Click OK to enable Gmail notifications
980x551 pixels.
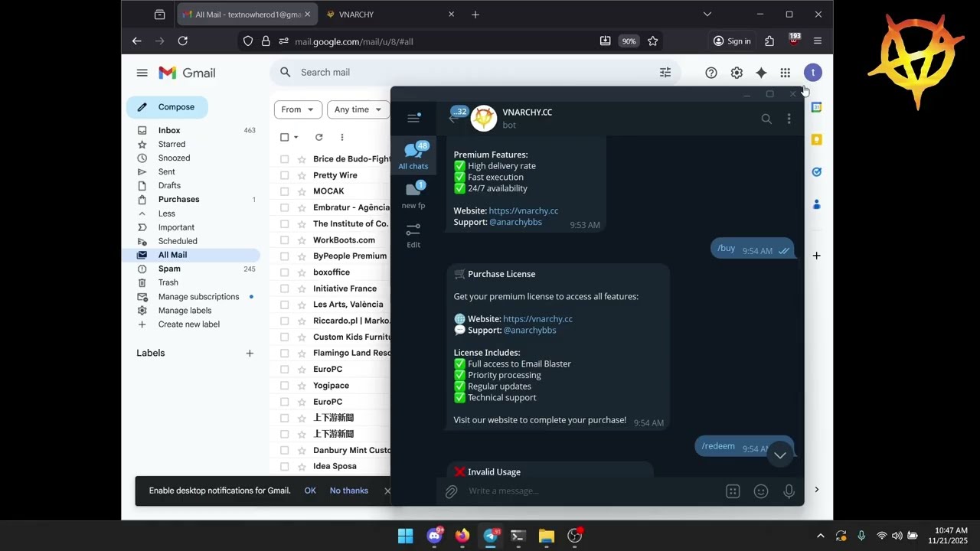point(310,491)
